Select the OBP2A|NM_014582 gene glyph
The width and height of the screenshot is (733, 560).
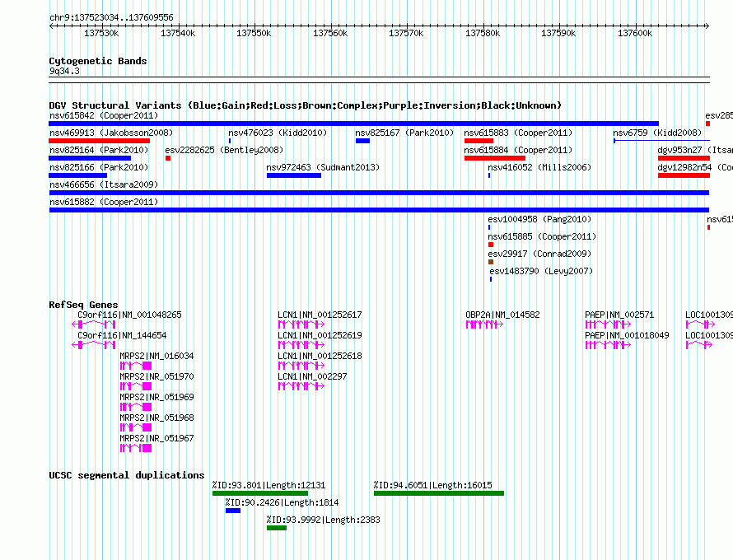point(484,324)
